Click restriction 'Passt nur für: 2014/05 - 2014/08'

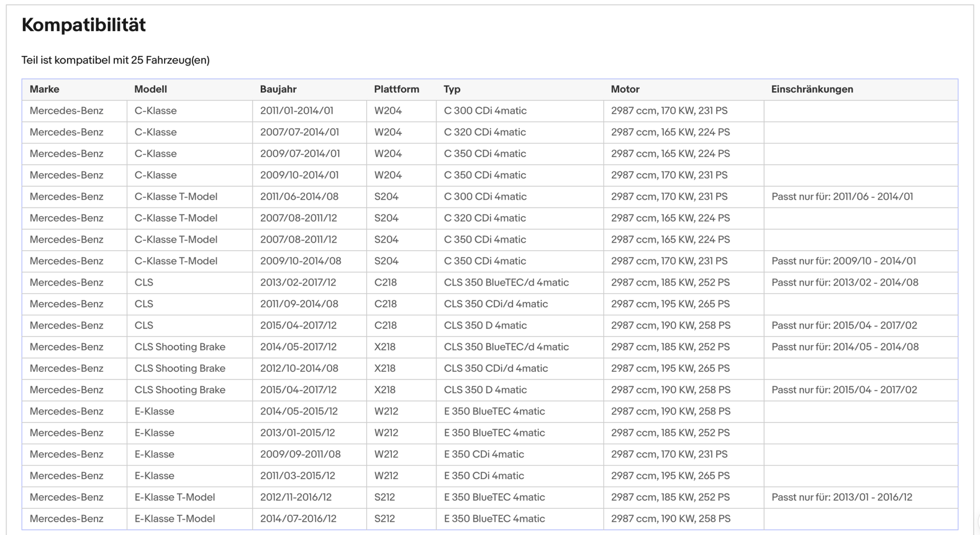click(845, 347)
